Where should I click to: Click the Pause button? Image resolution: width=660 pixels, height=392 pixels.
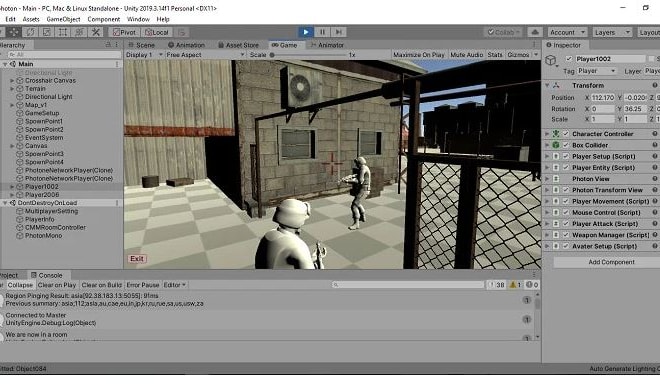[322, 32]
